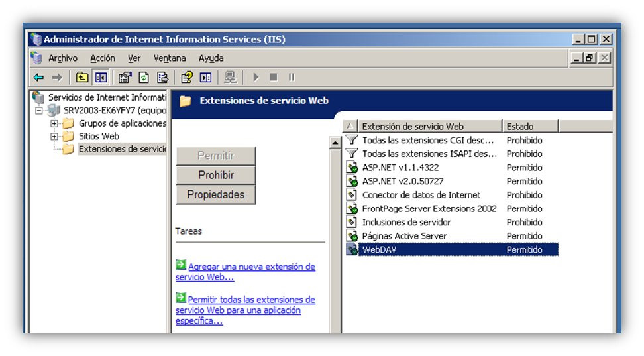Minimize the inner MDI child window

click(576, 58)
